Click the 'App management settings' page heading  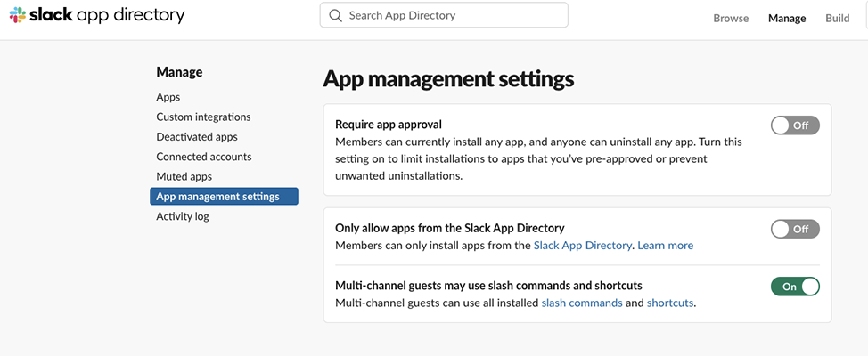point(448,79)
